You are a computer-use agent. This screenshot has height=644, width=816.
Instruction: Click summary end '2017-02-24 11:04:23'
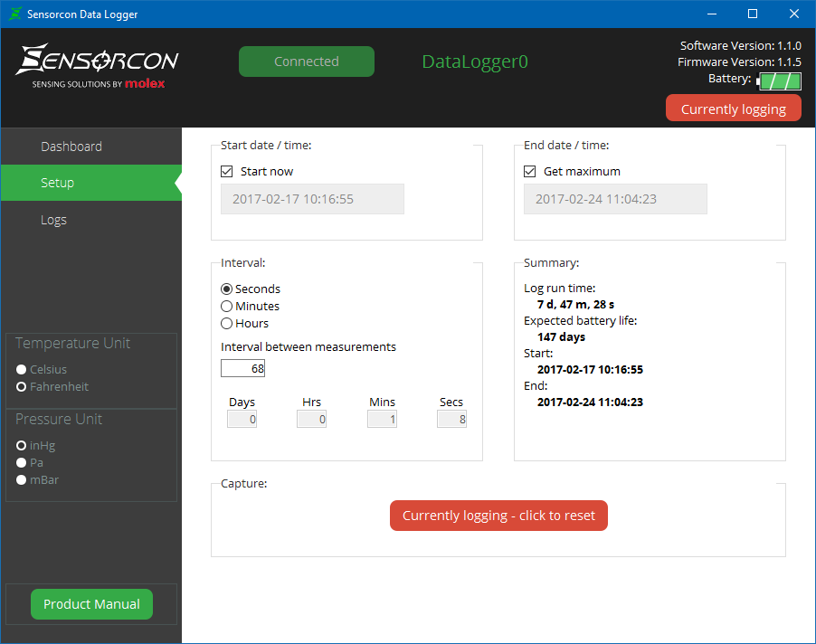coord(590,402)
